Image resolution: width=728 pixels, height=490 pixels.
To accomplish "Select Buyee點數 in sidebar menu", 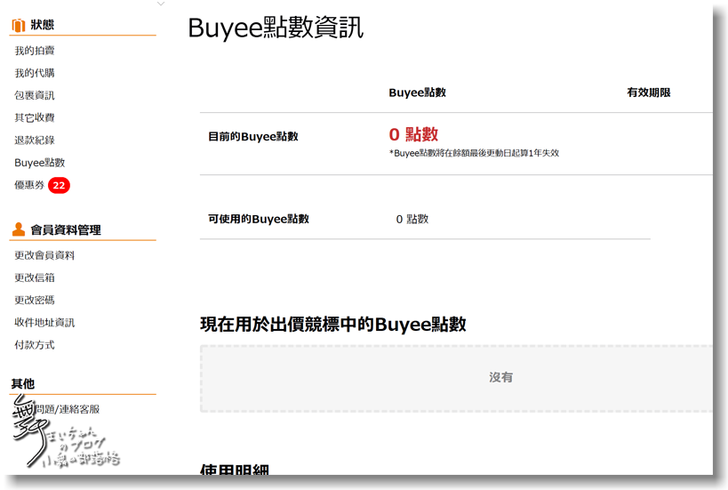I will [39, 163].
